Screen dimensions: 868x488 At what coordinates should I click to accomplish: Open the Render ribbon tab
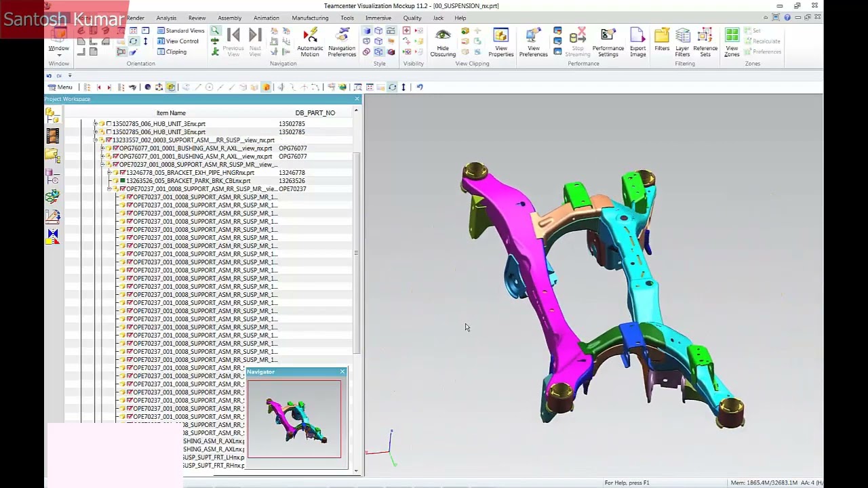(x=135, y=18)
